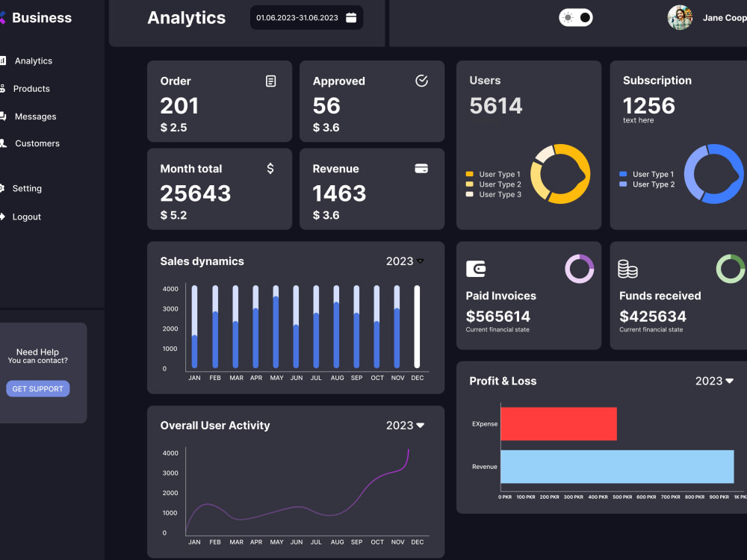The width and height of the screenshot is (747, 560).
Task: Click Subscription User Type 1 blue swatch
Action: coord(623,174)
